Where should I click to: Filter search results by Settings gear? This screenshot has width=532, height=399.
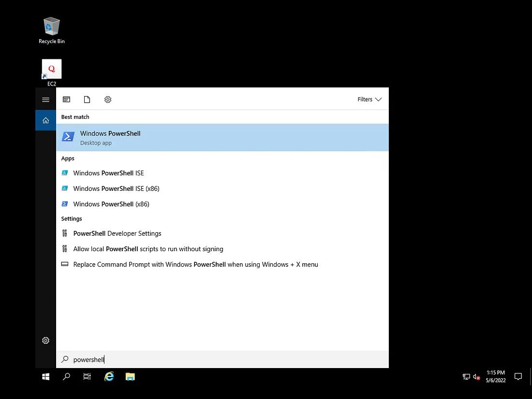[108, 100]
